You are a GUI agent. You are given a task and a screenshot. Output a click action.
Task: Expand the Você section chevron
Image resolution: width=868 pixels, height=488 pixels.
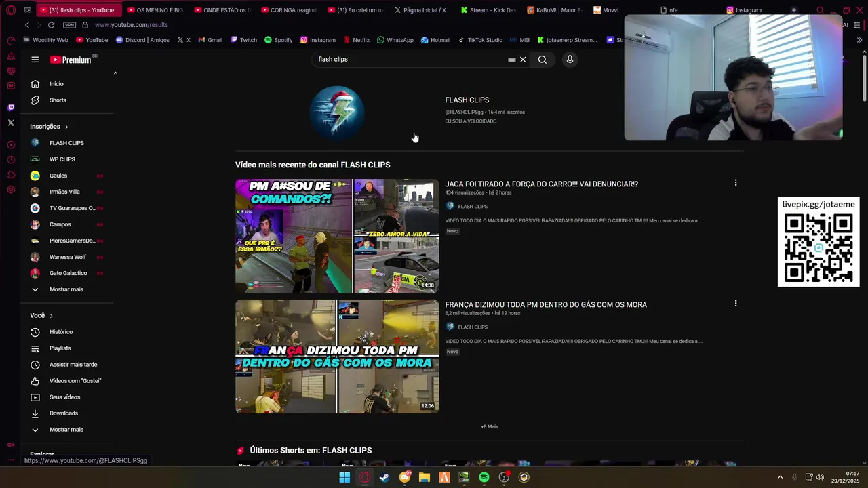(51, 316)
